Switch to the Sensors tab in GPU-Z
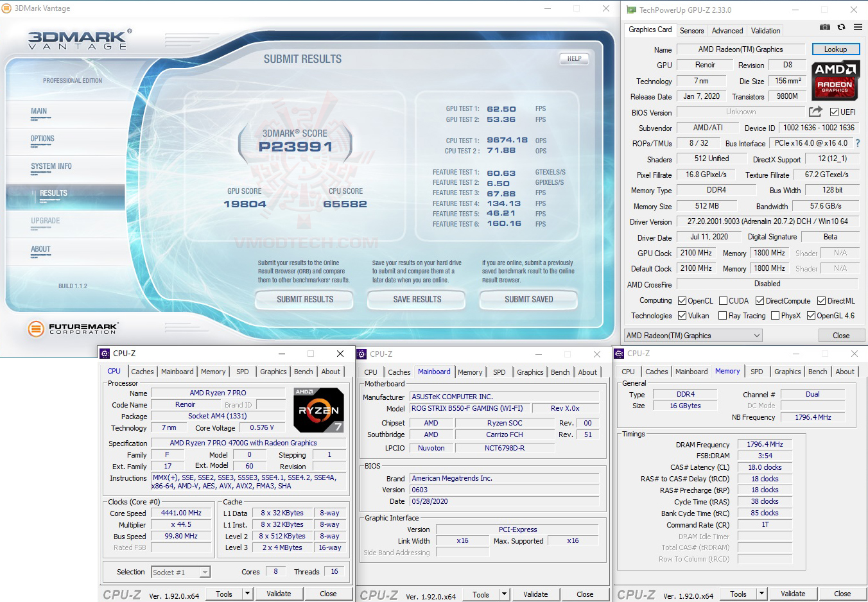868x602 pixels. (691, 31)
